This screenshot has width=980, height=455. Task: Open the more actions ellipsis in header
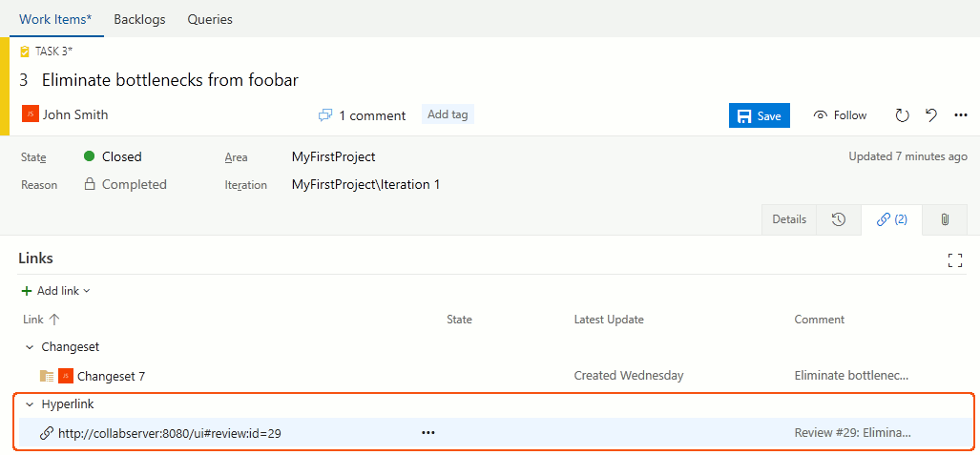(961, 115)
